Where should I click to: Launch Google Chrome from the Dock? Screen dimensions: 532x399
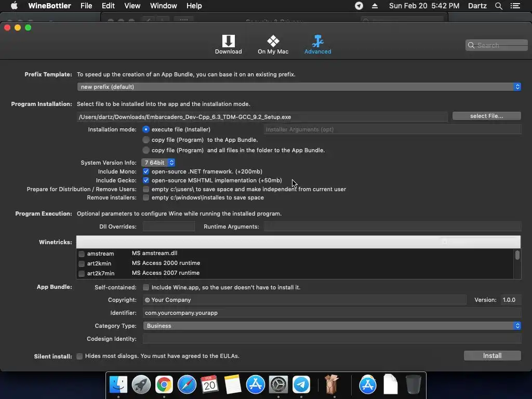pyautogui.click(x=164, y=384)
